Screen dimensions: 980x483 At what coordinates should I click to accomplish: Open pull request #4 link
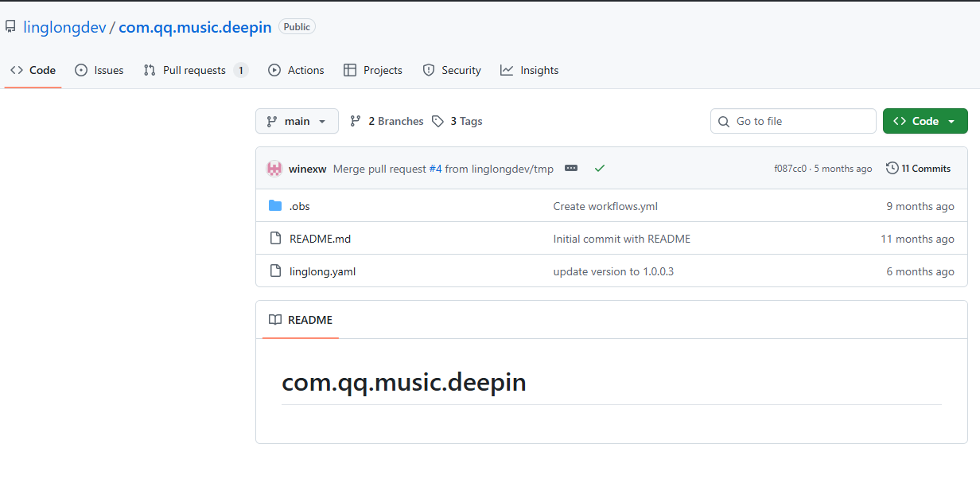(435, 169)
